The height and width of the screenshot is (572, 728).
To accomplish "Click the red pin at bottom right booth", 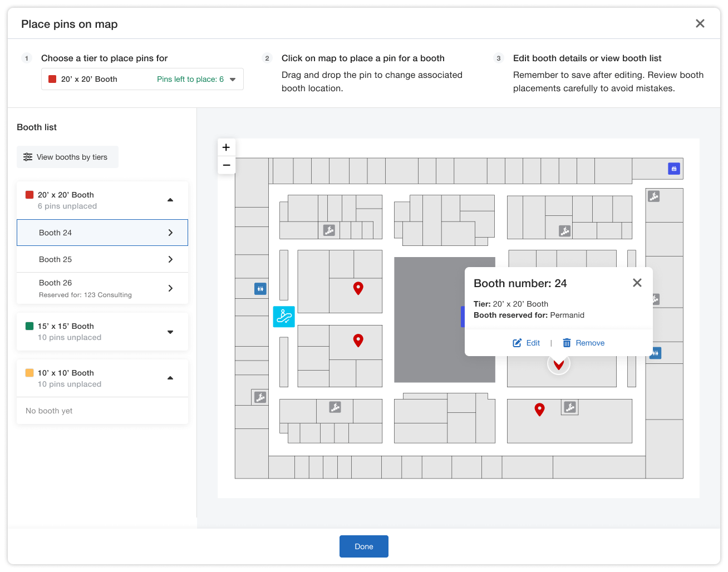I will click(539, 410).
